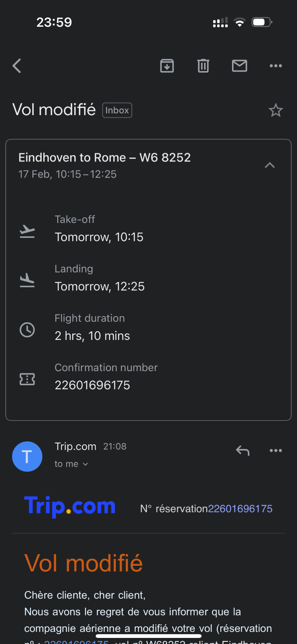Open top toolbar more options menu
Viewport: 297px width, 644px height.
[276, 66]
